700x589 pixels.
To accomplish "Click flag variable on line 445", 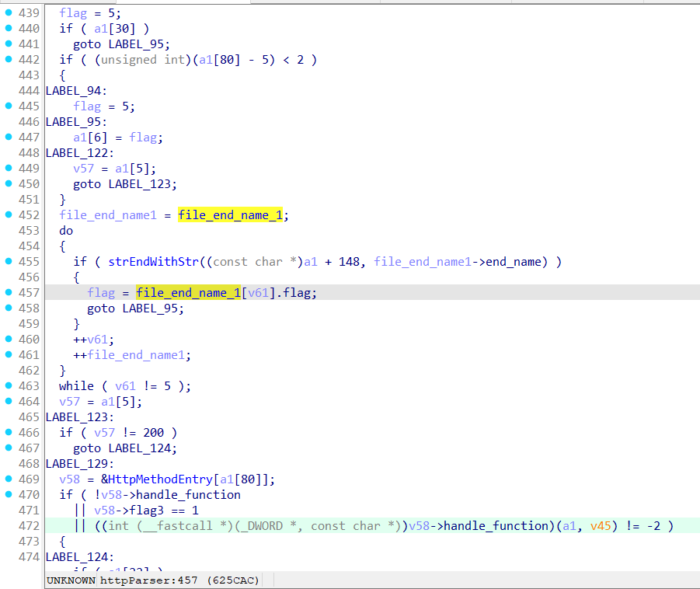I will 87,106.
